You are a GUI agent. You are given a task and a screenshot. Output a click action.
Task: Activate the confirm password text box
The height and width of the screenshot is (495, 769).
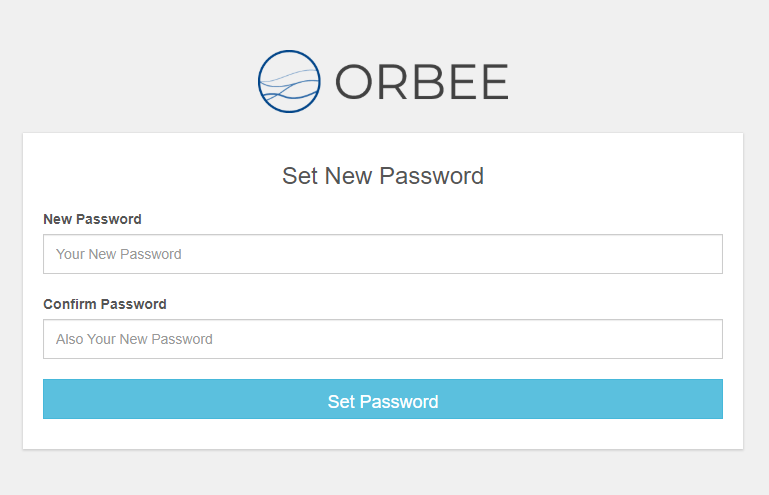tap(383, 339)
